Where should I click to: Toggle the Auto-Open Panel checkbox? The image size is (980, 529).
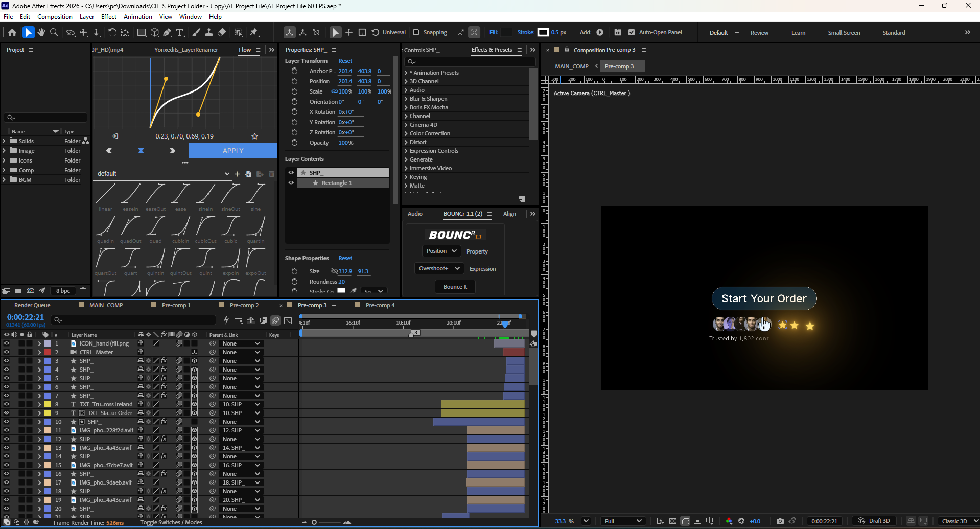click(x=632, y=32)
